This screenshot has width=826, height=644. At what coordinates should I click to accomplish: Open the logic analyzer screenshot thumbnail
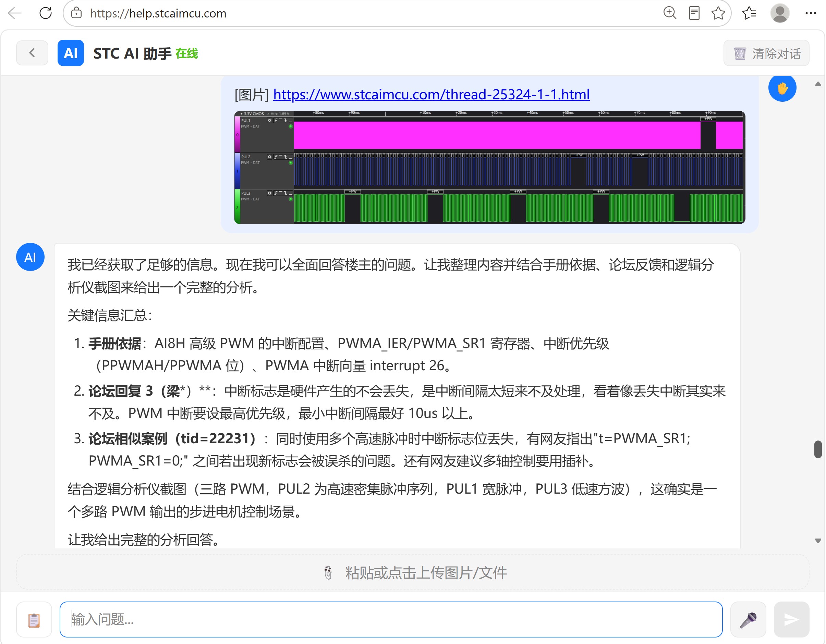pos(489,167)
